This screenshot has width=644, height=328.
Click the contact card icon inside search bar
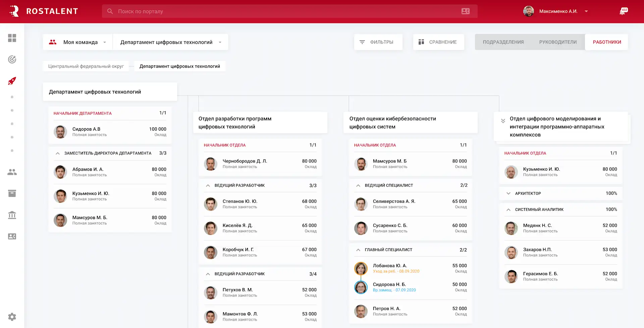click(465, 11)
